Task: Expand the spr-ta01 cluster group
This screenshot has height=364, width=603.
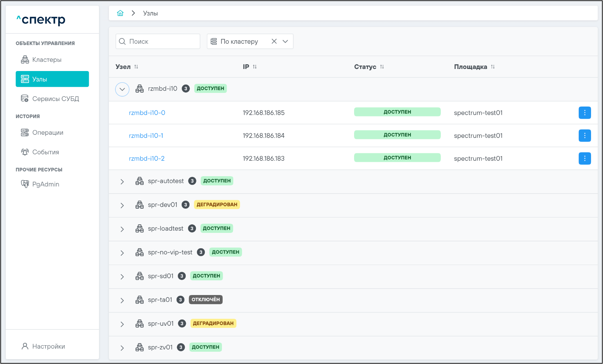Action: [x=122, y=300]
